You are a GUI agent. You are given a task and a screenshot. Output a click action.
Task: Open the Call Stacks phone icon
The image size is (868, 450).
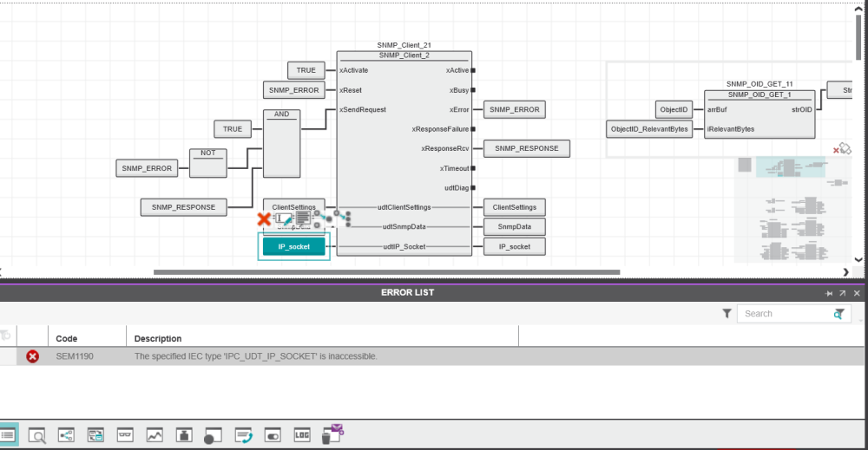244,435
